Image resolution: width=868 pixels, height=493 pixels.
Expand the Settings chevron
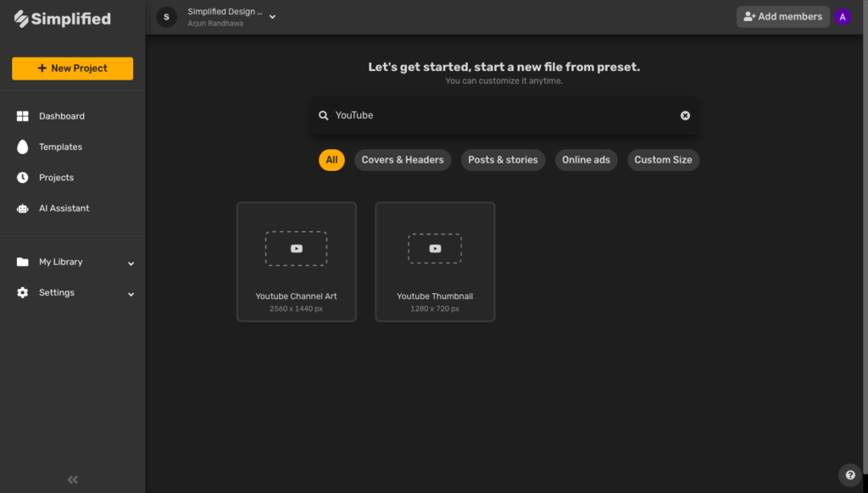pos(131,295)
